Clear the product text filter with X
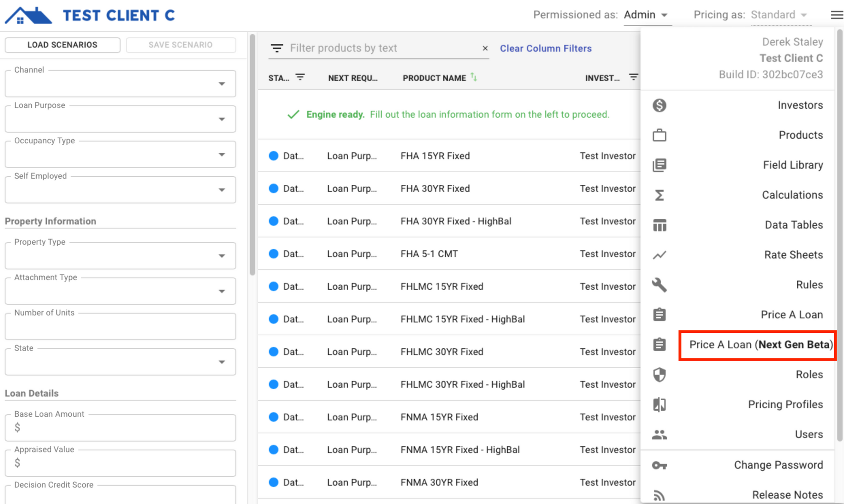The height and width of the screenshot is (504, 844). point(485,48)
